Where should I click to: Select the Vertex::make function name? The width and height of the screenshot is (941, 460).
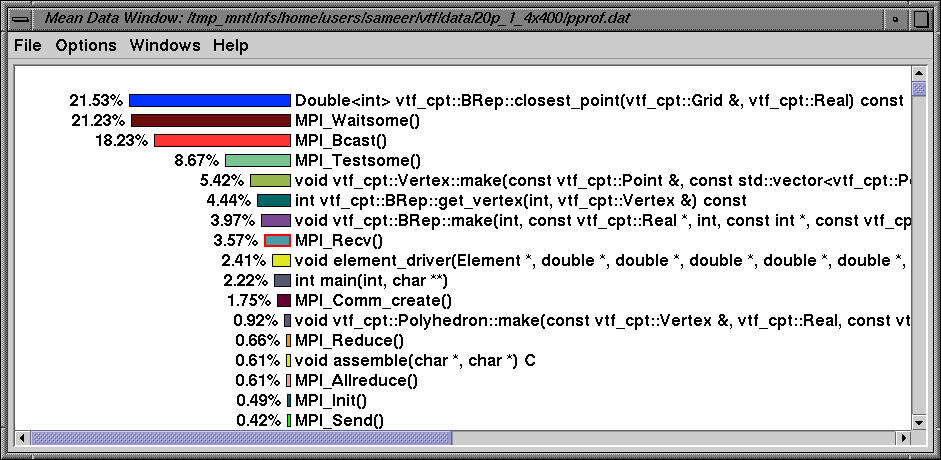tap(602, 181)
